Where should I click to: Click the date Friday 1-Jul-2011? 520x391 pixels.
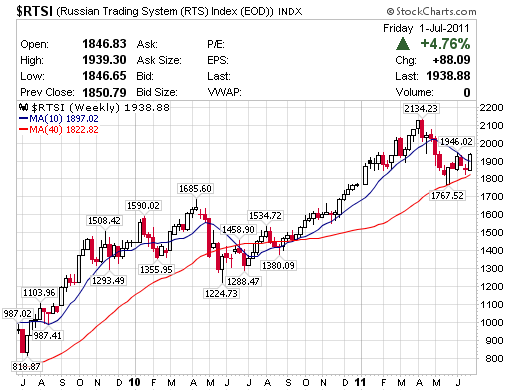click(426, 28)
